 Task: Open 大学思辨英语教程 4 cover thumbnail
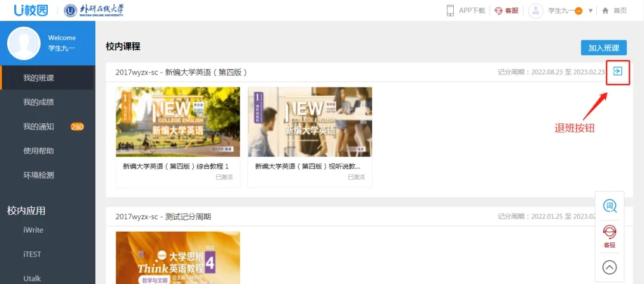(x=178, y=258)
